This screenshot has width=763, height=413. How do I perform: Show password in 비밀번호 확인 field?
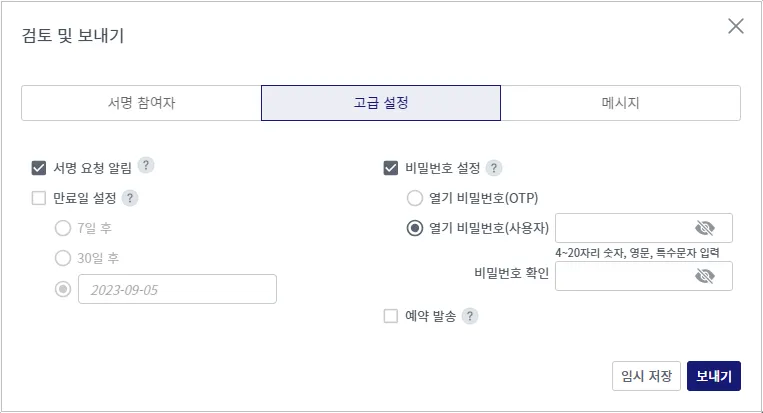click(x=705, y=276)
